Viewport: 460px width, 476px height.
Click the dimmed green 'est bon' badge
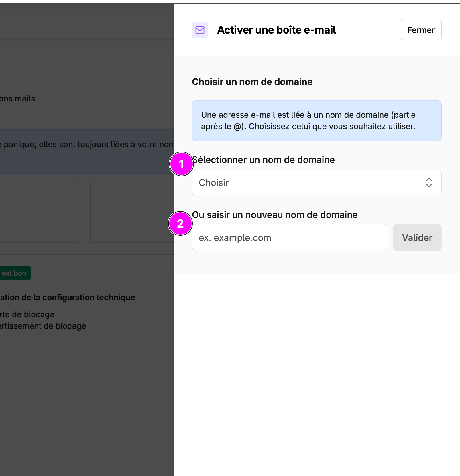(x=15, y=273)
